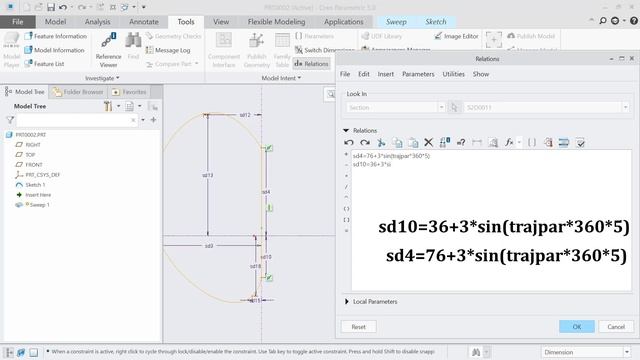The image size is (640, 360).
Task: Switch to the Sweep ribbon tab
Action: [396, 22]
